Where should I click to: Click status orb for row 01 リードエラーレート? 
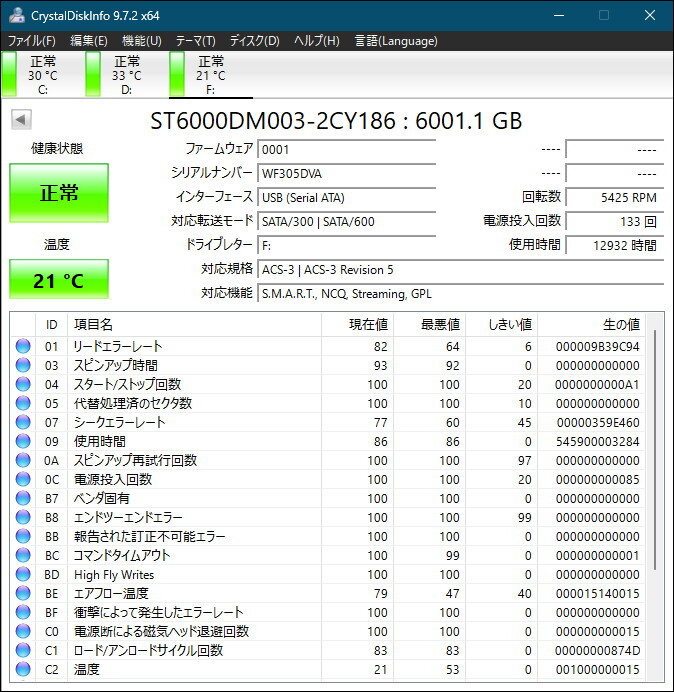pos(23,346)
